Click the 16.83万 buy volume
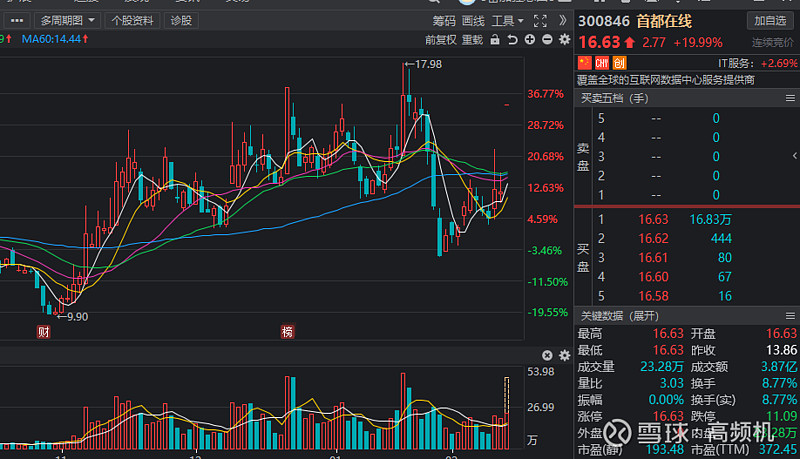The height and width of the screenshot is (459, 800). 711,219
